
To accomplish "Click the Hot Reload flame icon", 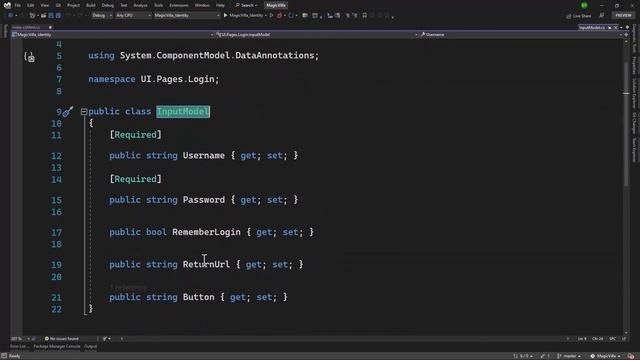I will (280, 16).
